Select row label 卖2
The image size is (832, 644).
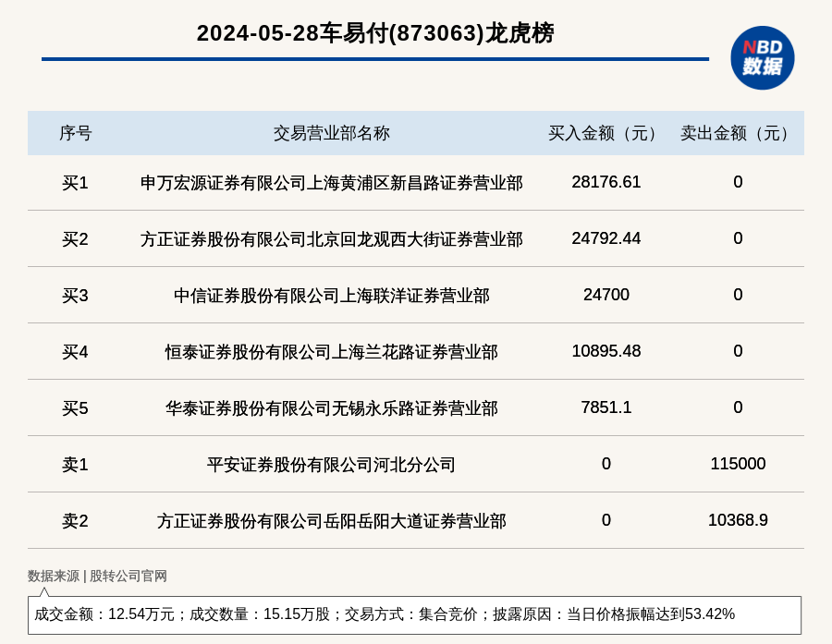tap(76, 521)
